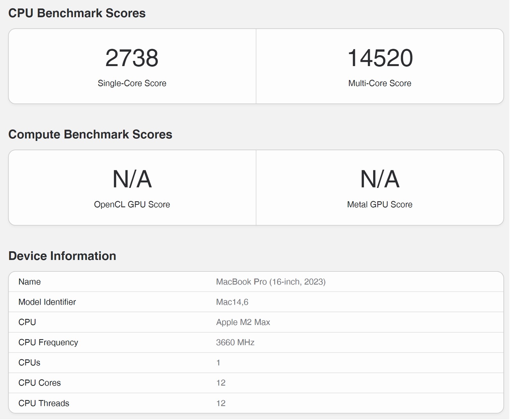Click the value 12 in CPU Threads row
The height and width of the screenshot is (420, 510).
click(x=221, y=403)
